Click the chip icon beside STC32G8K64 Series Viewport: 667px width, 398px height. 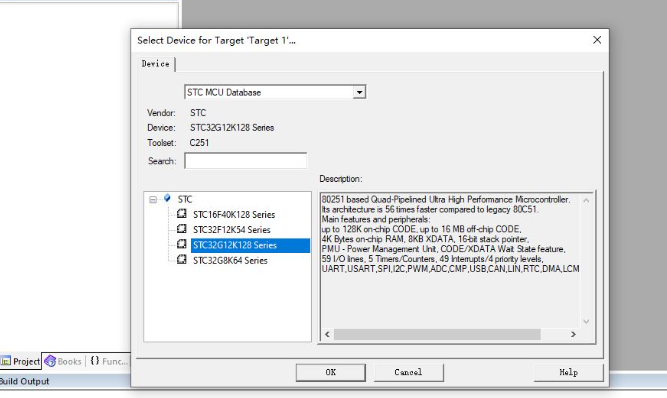click(182, 260)
